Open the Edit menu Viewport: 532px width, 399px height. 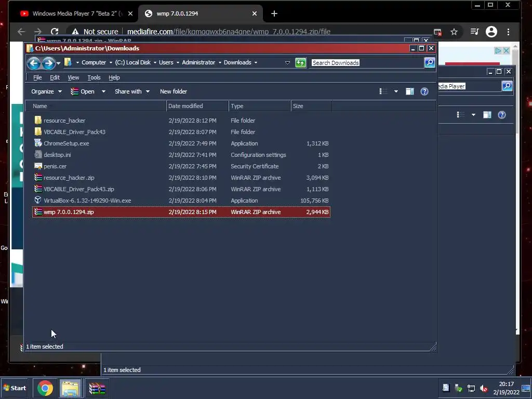[55, 77]
